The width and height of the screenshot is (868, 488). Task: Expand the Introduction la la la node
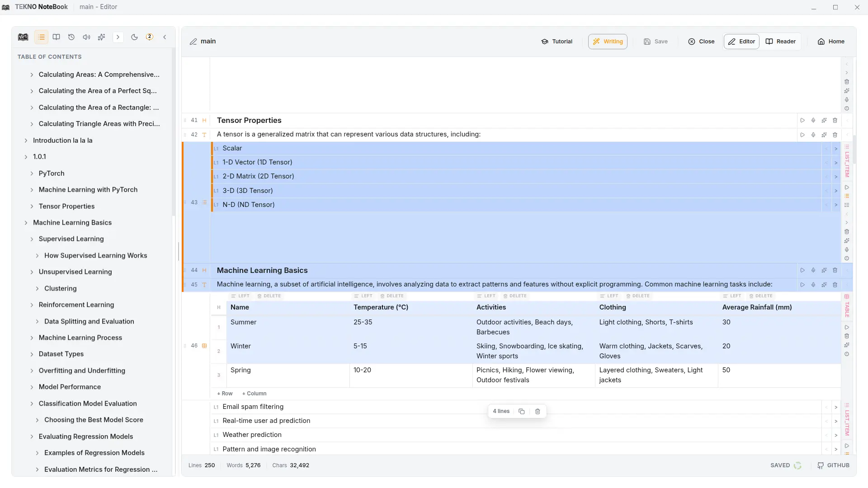pyautogui.click(x=26, y=141)
